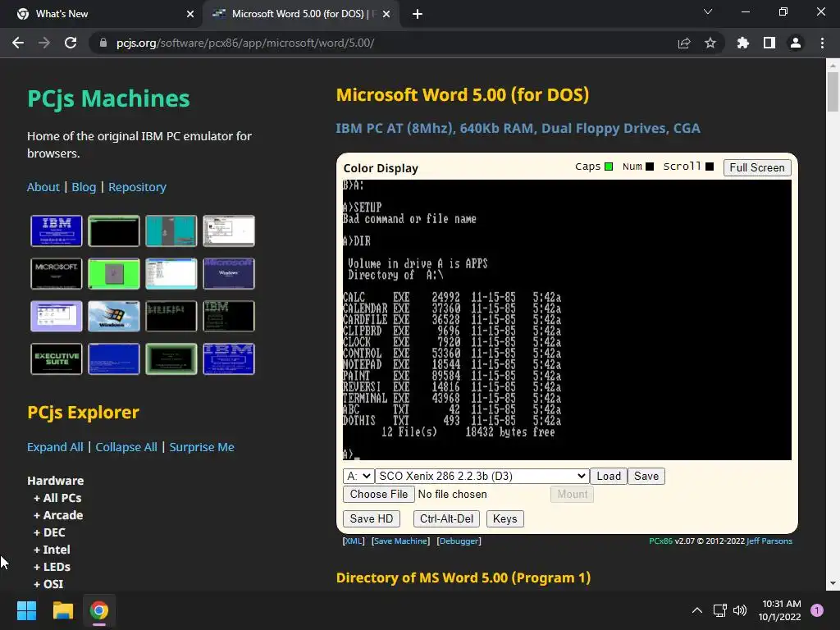Click the Caps indicator light
840x630 pixels.
609,167
